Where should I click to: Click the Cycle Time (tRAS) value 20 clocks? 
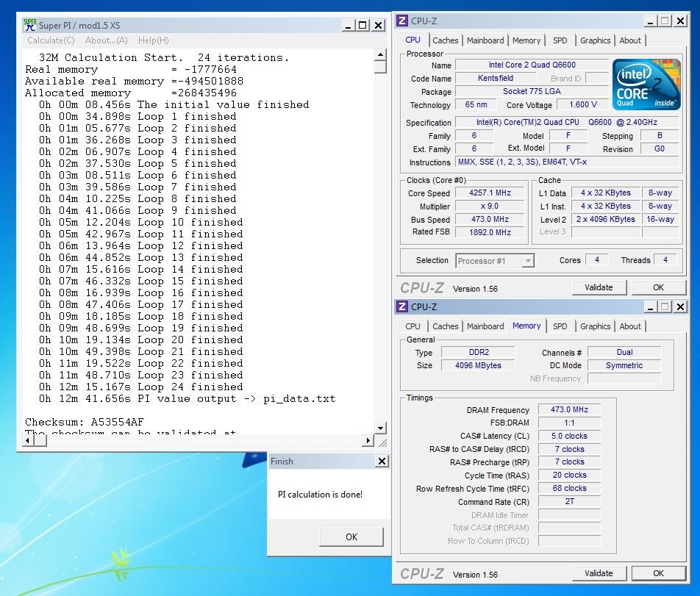[570, 475]
